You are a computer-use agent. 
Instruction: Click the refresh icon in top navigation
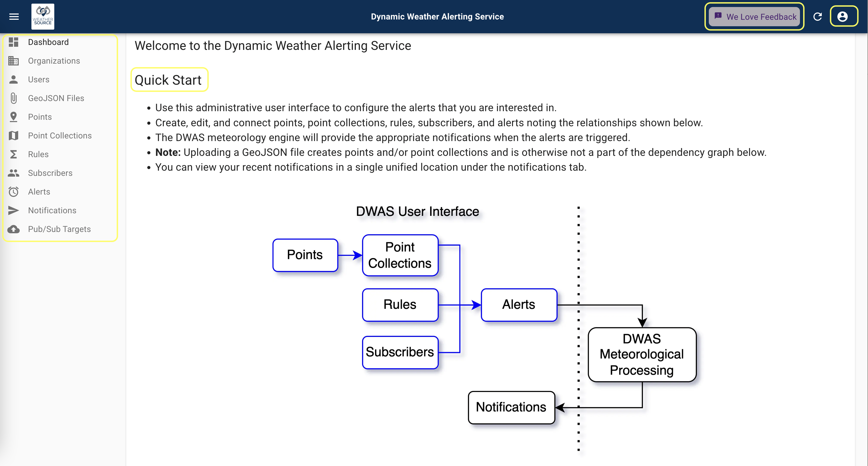[817, 16]
